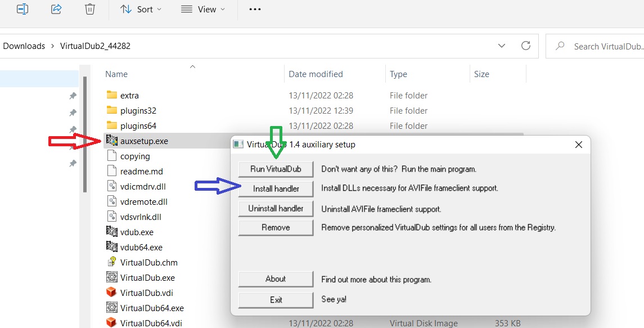Viewport: 644px width, 328px height.
Task: Select the VirtualDub64.exe file icon
Action: (x=112, y=308)
